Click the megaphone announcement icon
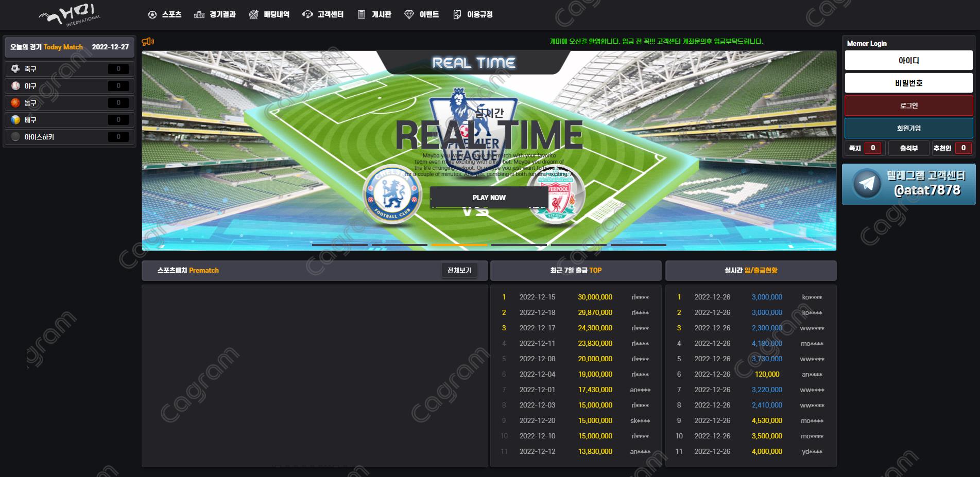The image size is (980, 477). [148, 42]
